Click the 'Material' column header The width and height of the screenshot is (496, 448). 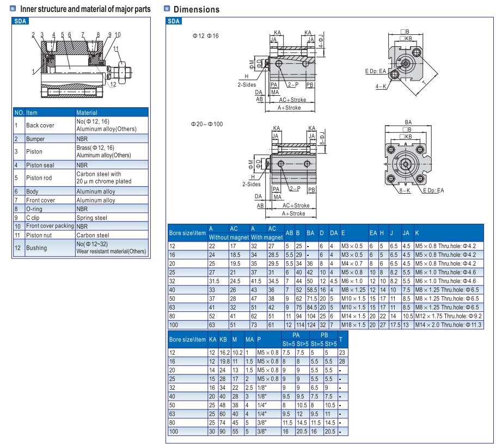[112, 113]
